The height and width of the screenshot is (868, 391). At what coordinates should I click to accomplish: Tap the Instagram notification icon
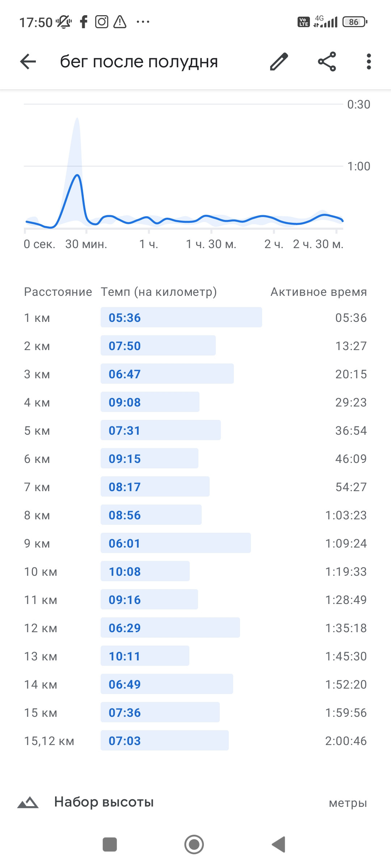(x=102, y=22)
